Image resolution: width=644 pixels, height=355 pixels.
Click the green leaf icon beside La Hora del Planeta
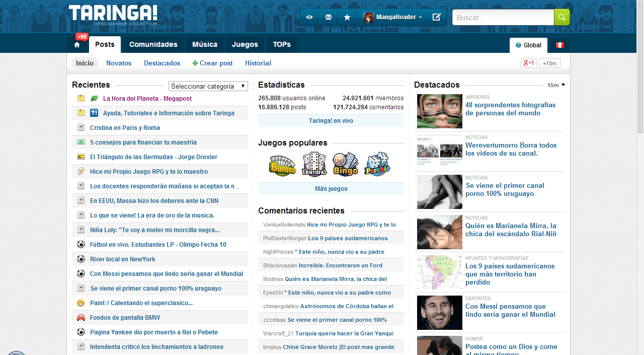(94, 99)
